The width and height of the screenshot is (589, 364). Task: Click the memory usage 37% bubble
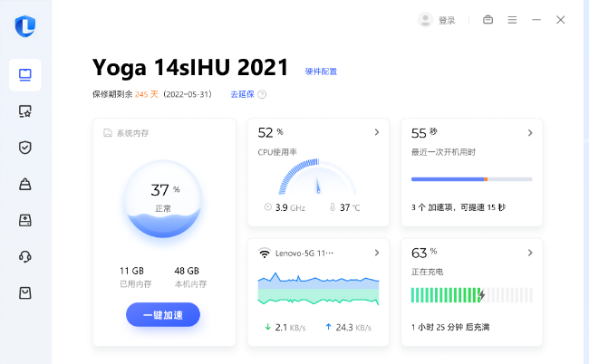pyautogui.click(x=163, y=199)
